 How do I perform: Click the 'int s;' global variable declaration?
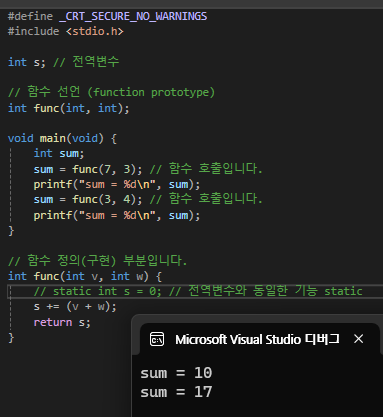[27, 62]
